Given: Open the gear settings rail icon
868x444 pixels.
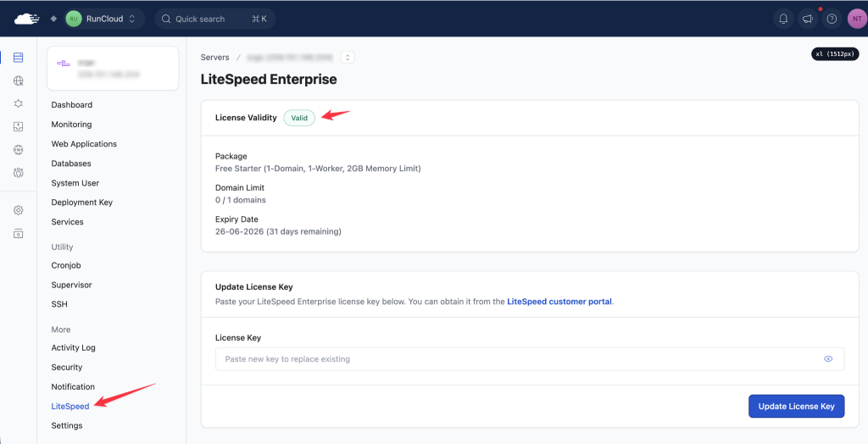Looking at the screenshot, I should [x=19, y=210].
